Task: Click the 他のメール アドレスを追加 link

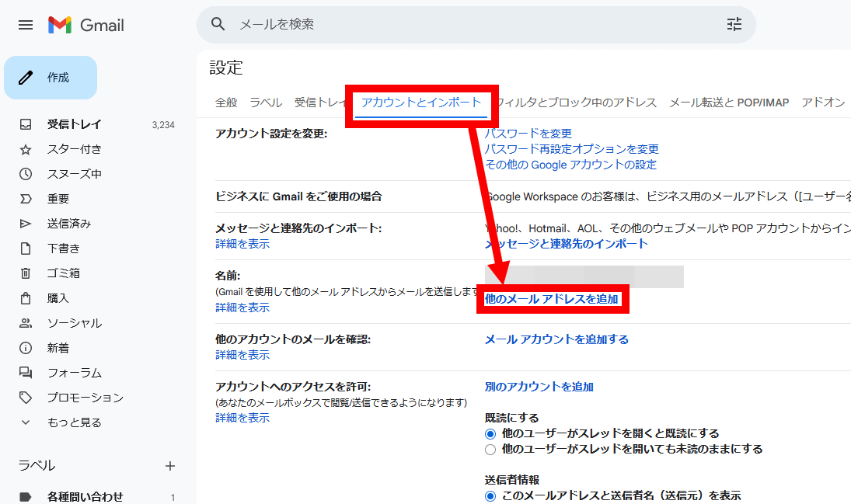Action: pyautogui.click(x=552, y=299)
